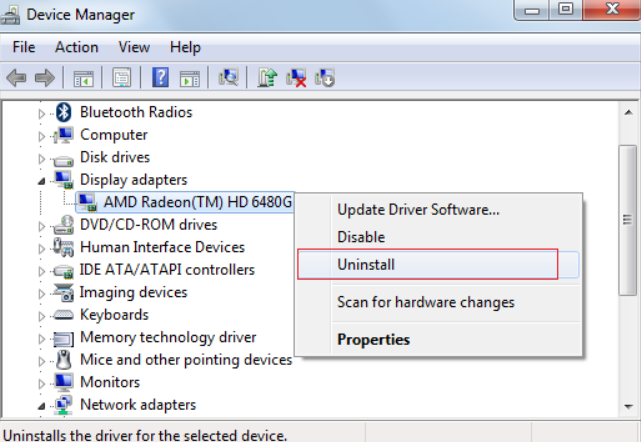Click the disable device toolbar icon with down arrow
Screen dimensions: 641x442
pyautogui.click(x=324, y=77)
